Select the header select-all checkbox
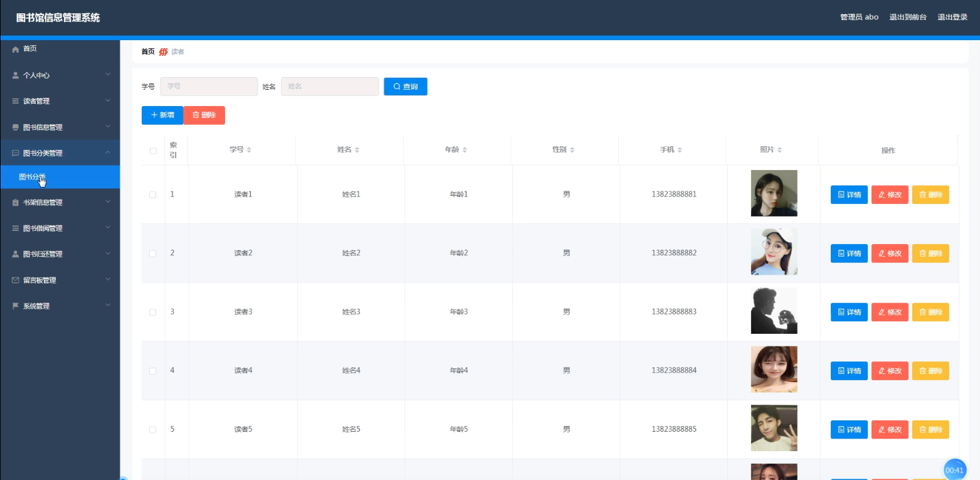980x480 pixels. 153,151
